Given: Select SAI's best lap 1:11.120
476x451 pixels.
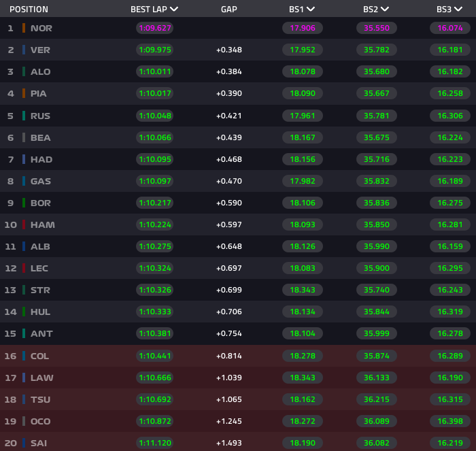Looking at the screenshot, I should pyautogui.click(x=154, y=443).
